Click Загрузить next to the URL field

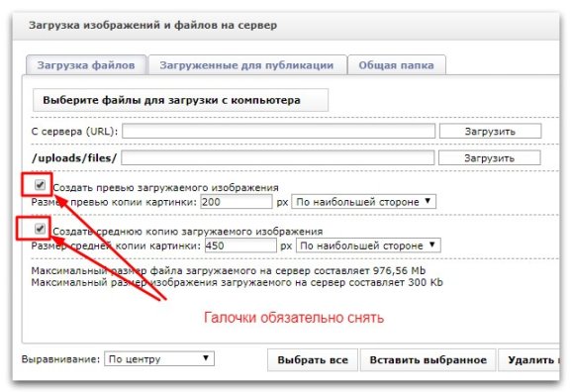point(490,131)
